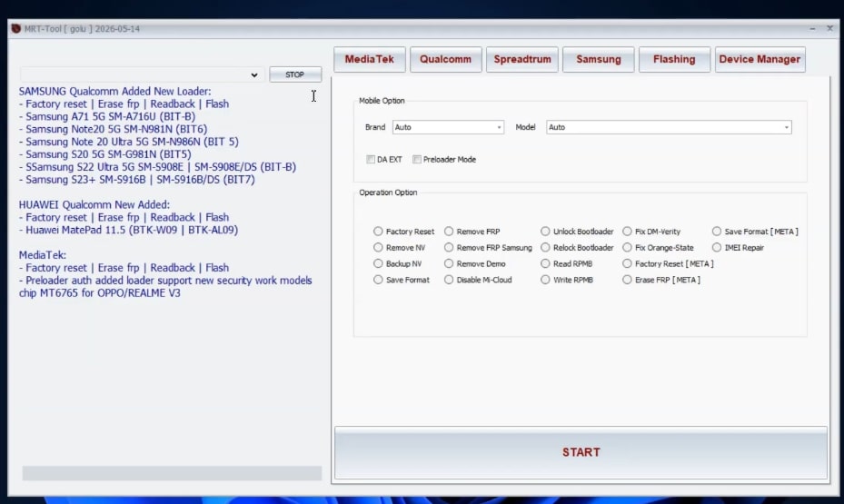This screenshot has width=844, height=504.
Task: Choose the Erase FRP [META] option
Action: [x=627, y=280]
